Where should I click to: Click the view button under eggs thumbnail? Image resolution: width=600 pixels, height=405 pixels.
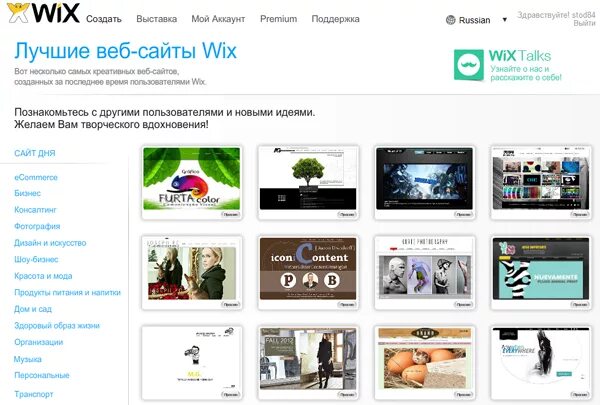click(463, 395)
